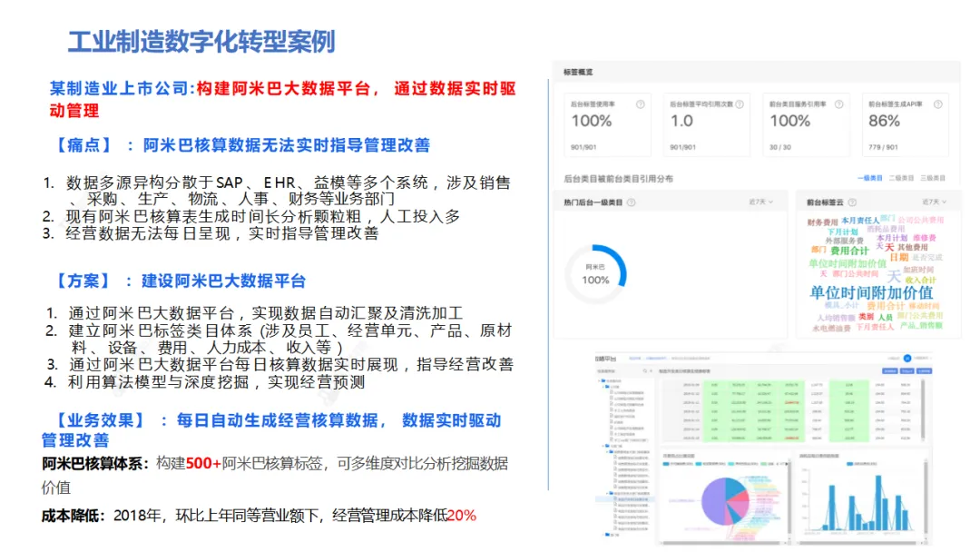Click search icon above the report tree
980x552 pixels.
[645, 371]
